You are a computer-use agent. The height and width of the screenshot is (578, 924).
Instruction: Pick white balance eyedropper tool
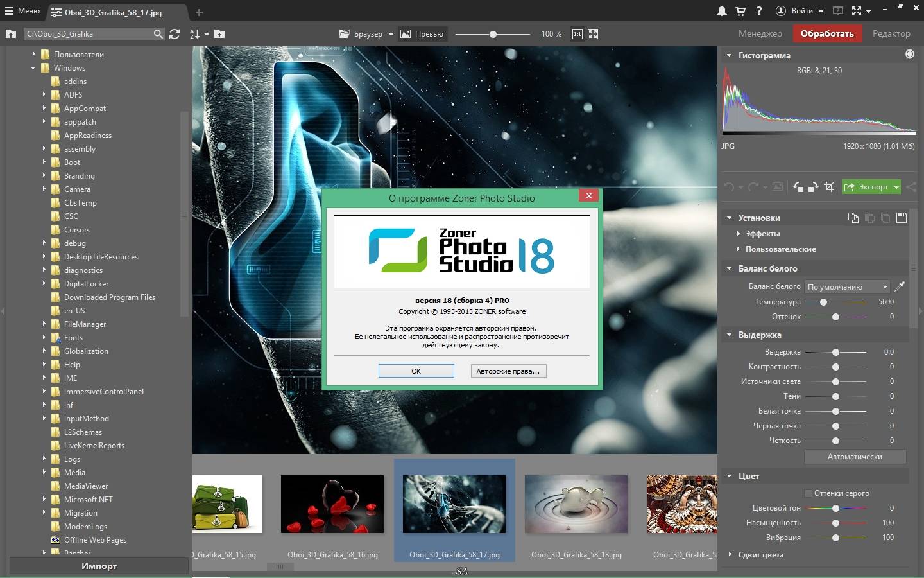pyautogui.click(x=900, y=286)
